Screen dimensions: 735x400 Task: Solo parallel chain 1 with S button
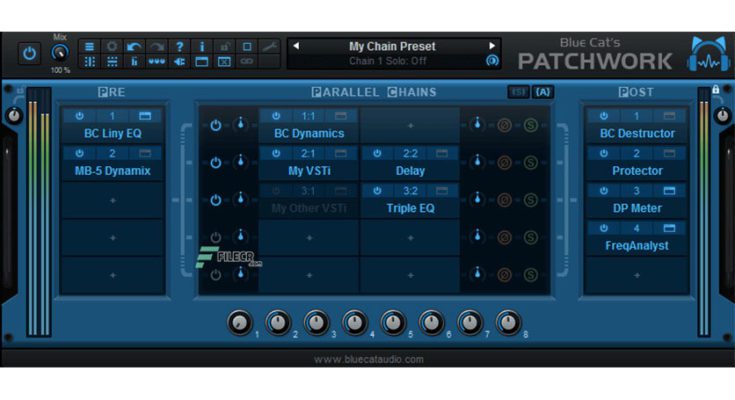tap(530, 125)
